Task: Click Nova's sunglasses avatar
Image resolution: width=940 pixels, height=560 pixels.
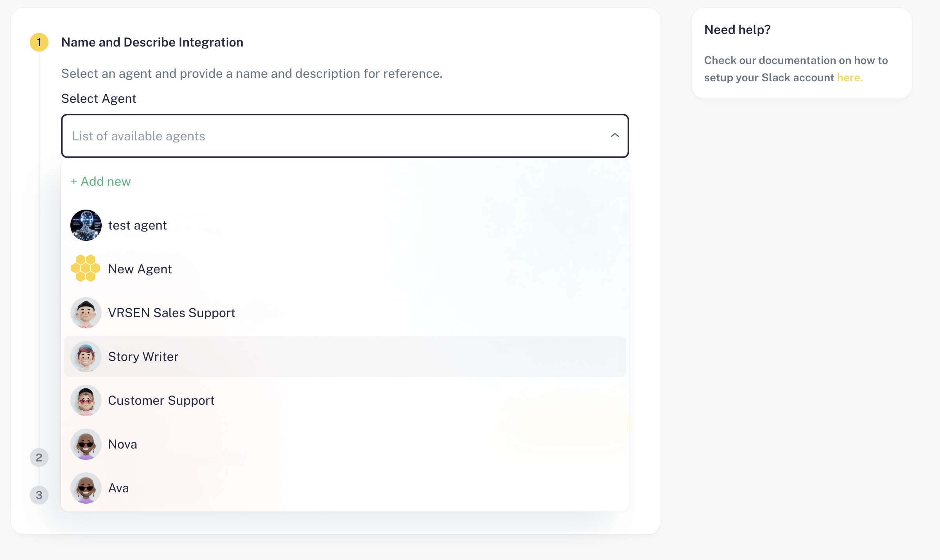Action: pyautogui.click(x=86, y=444)
